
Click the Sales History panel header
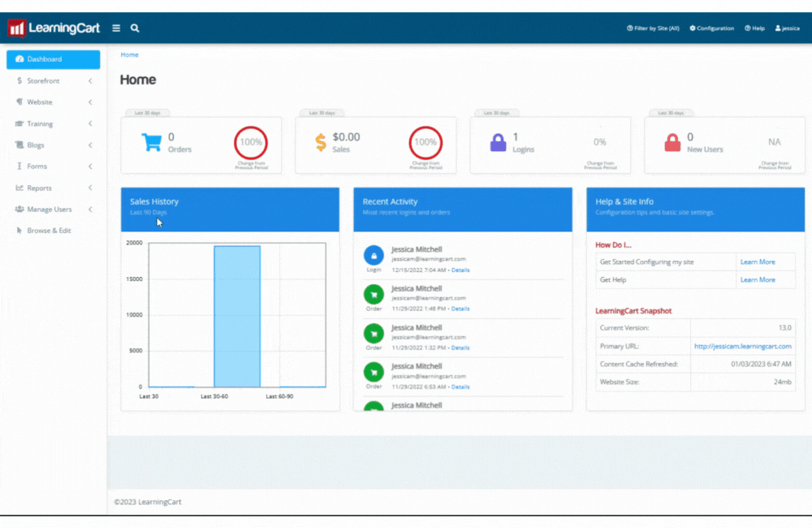click(230, 210)
